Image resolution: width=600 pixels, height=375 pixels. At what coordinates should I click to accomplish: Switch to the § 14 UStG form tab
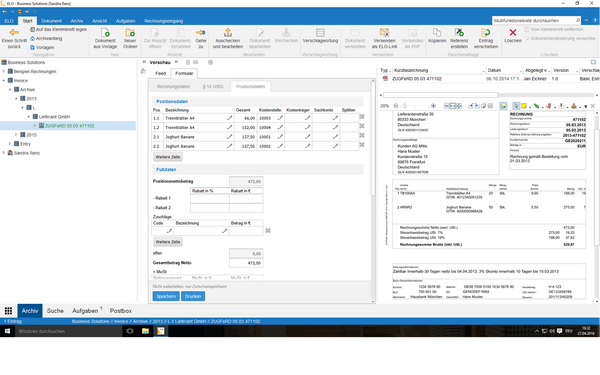213,86
